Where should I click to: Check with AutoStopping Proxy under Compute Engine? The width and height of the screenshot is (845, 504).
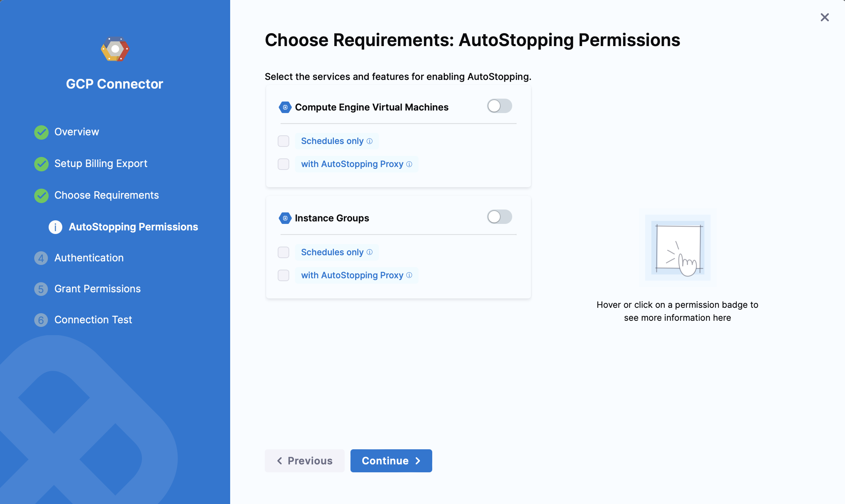pos(283,164)
